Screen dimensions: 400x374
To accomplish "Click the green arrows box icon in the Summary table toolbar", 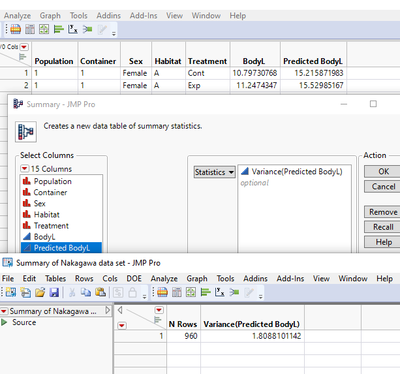I will point(191,292).
